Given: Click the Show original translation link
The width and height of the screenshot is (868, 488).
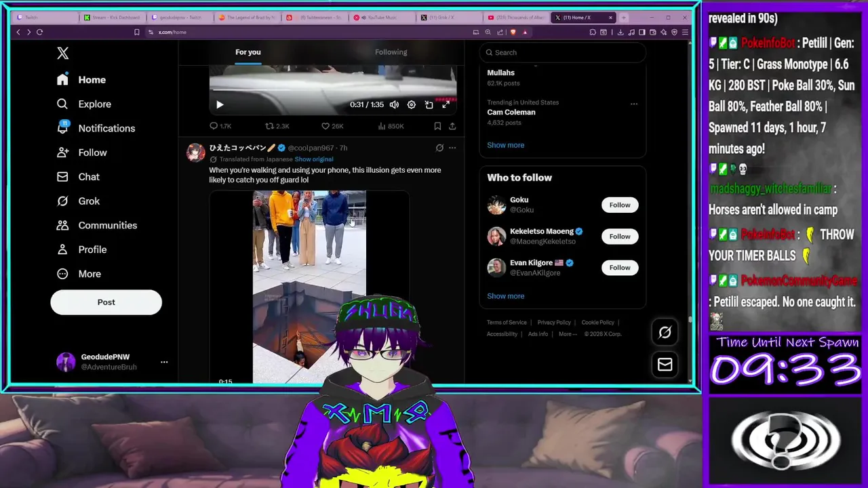Looking at the screenshot, I should (x=314, y=159).
